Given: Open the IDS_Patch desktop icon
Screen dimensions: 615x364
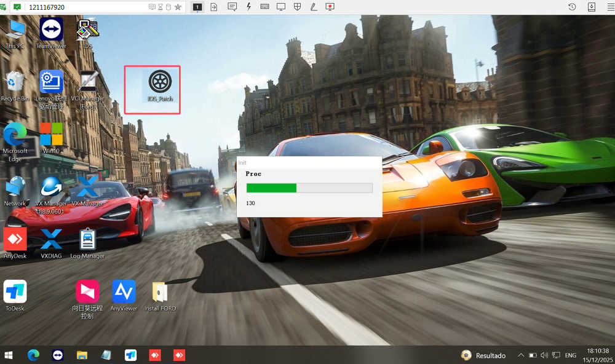Looking at the screenshot, I should (x=160, y=82).
